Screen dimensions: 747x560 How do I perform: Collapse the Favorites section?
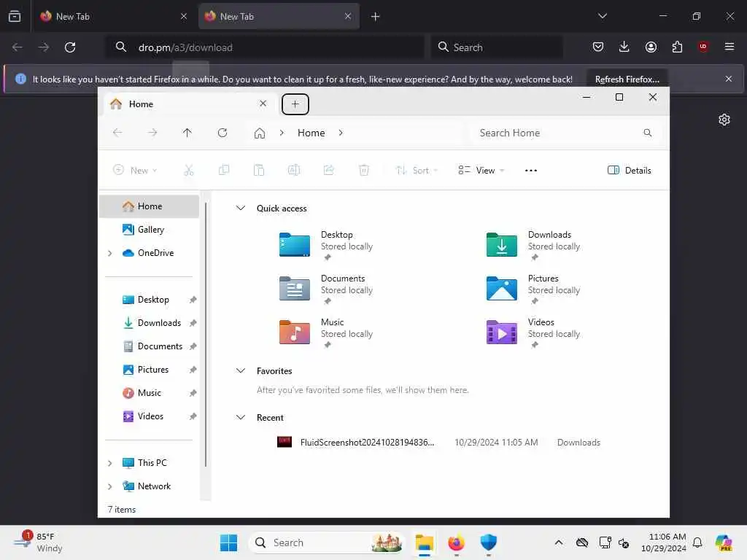coord(241,370)
